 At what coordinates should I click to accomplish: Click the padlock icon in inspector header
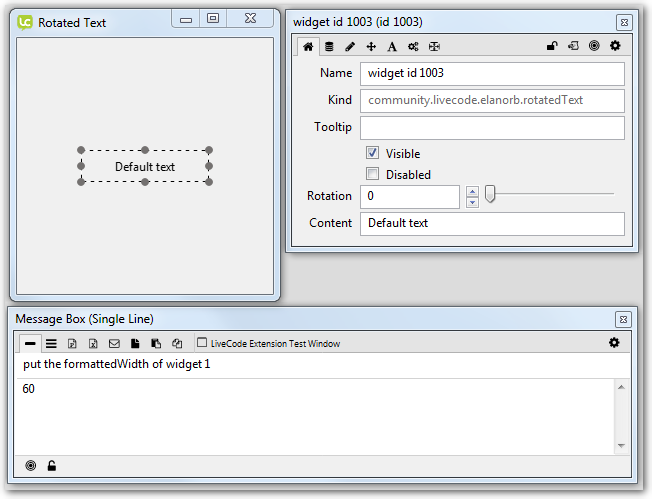[551, 46]
